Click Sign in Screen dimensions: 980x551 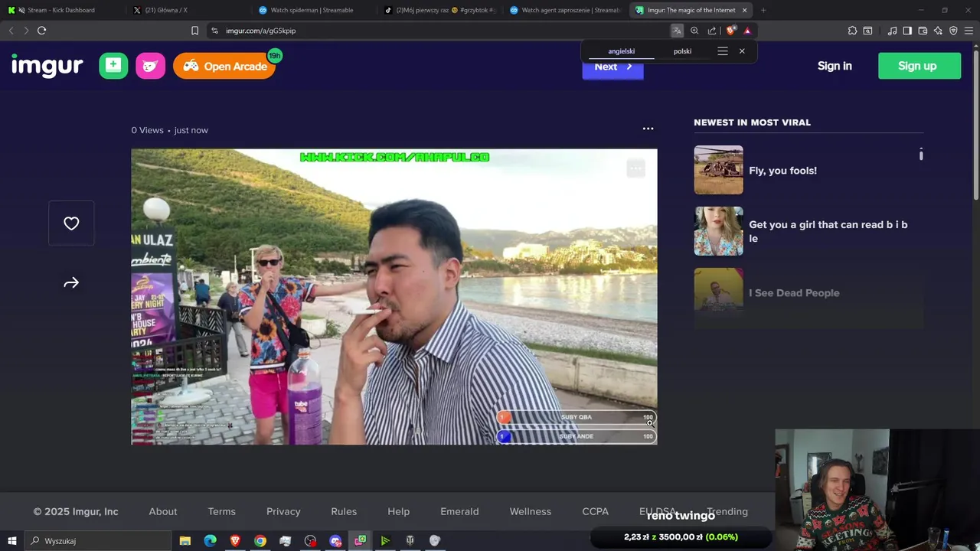coord(835,66)
